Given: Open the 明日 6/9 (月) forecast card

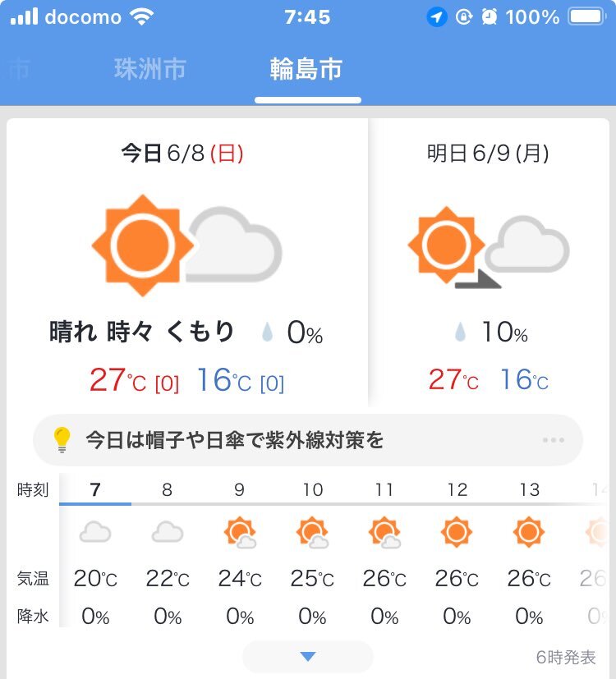Looking at the screenshot, I should pos(488,154).
